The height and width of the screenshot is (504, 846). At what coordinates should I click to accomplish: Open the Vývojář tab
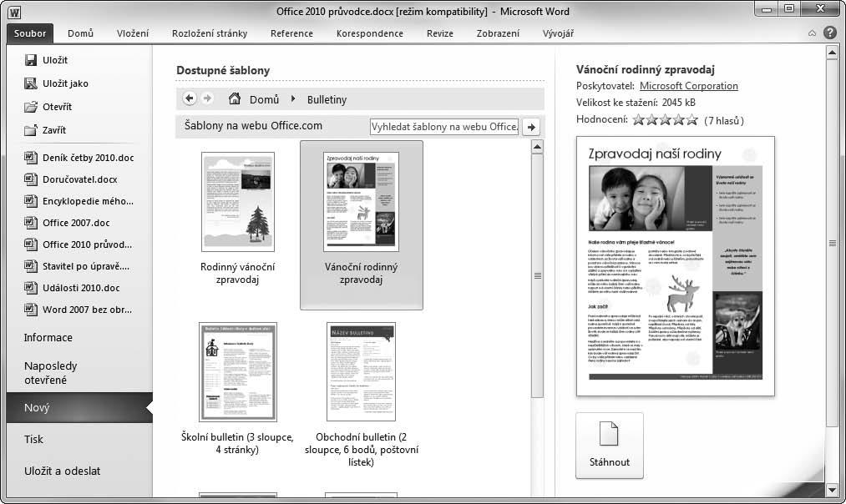coord(558,33)
